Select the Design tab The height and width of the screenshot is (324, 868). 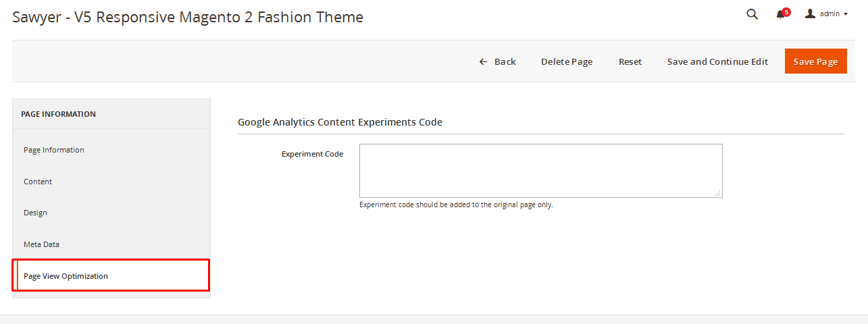(x=35, y=213)
